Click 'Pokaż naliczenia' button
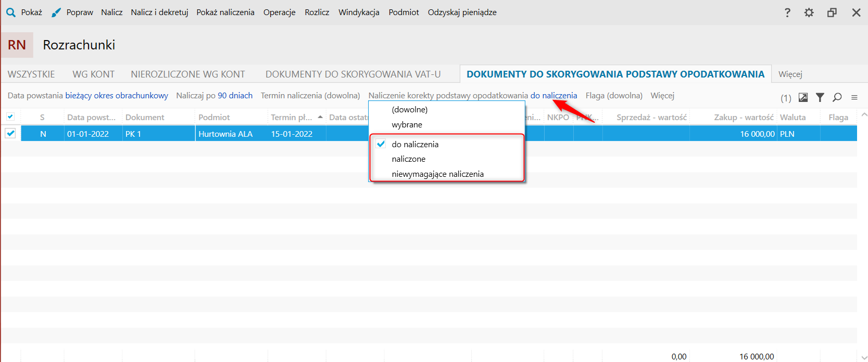 point(225,12)
